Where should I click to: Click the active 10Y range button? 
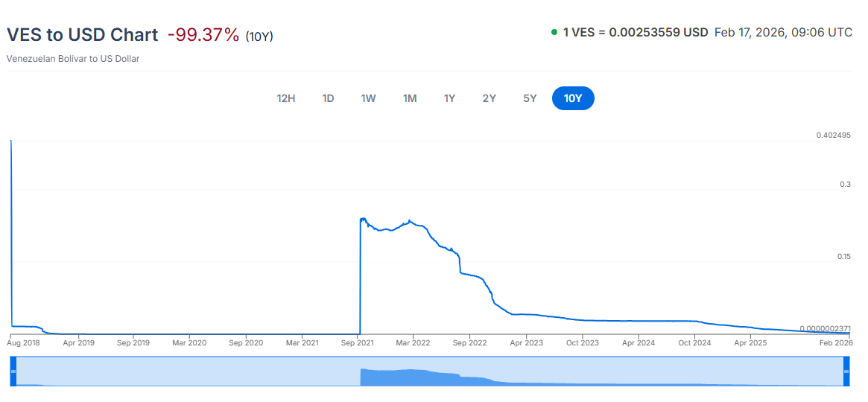tap(573, 98)
